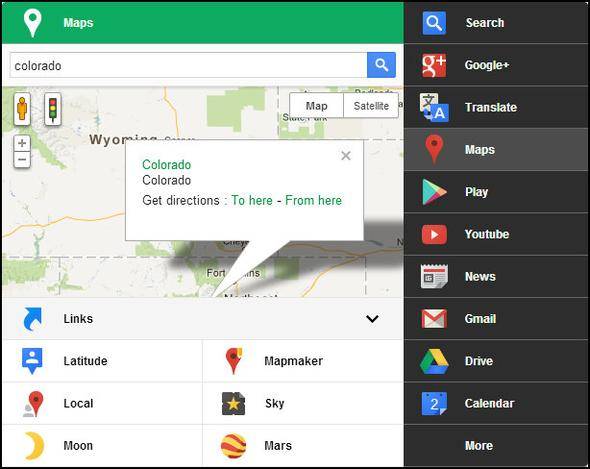Open the green Colorado title link
590x469 pixels.
tap(166, 164)
